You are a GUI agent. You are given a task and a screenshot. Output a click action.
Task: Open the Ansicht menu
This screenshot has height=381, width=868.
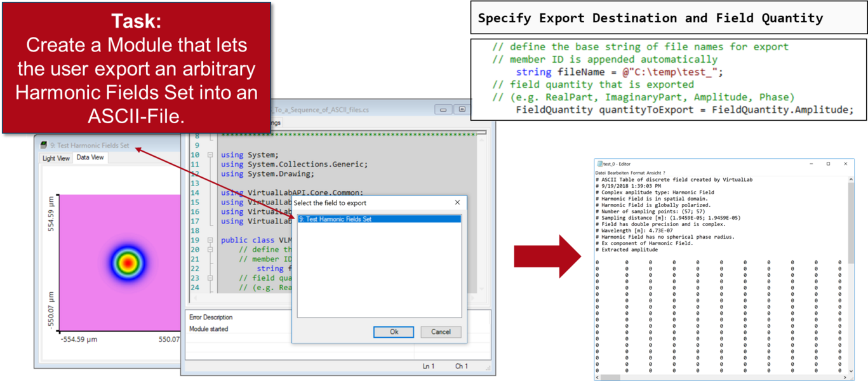click(653, 172)
